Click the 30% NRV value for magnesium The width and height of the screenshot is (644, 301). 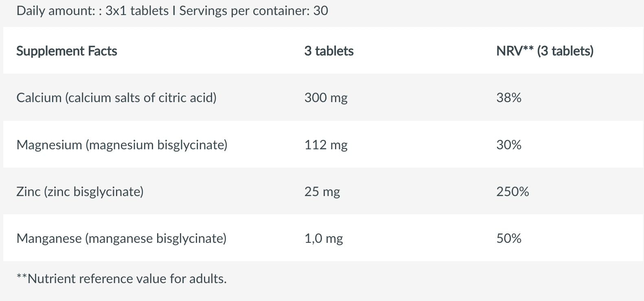[509, 145]
